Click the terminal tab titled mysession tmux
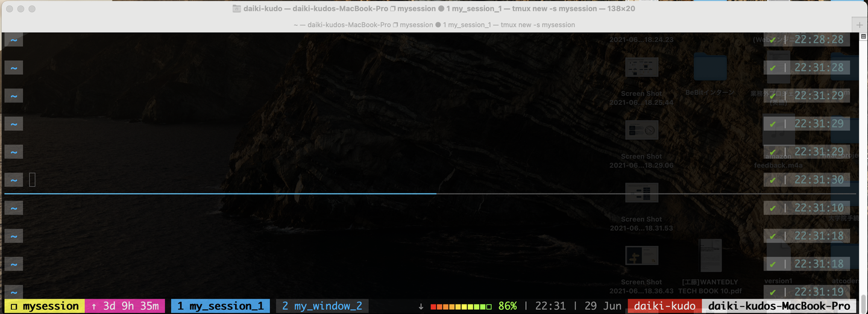 click(x=434, y=25)
